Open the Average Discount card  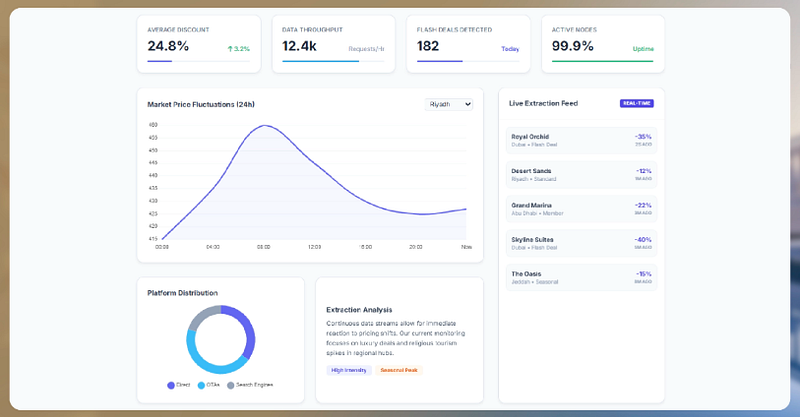tap(199, 44)
